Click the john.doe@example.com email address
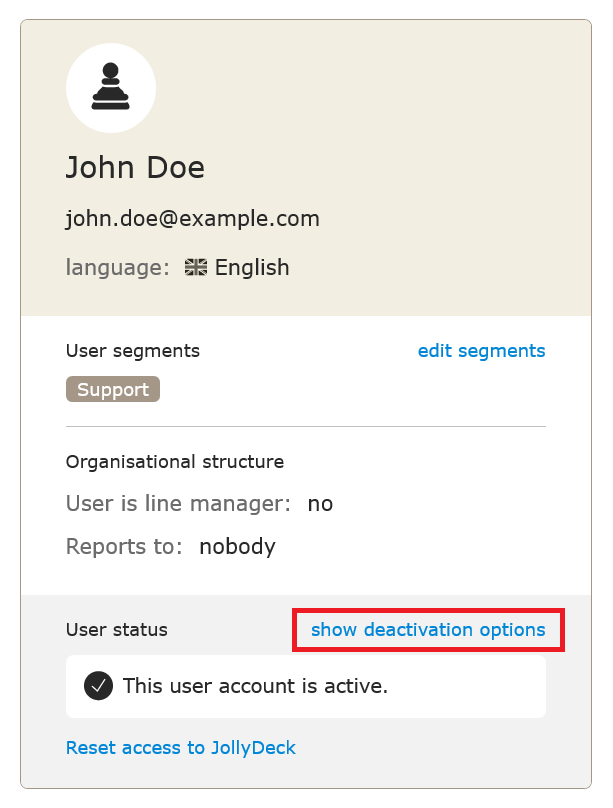Image resolution: width=613 pixels, height=808 pixels. pos(193,219)
